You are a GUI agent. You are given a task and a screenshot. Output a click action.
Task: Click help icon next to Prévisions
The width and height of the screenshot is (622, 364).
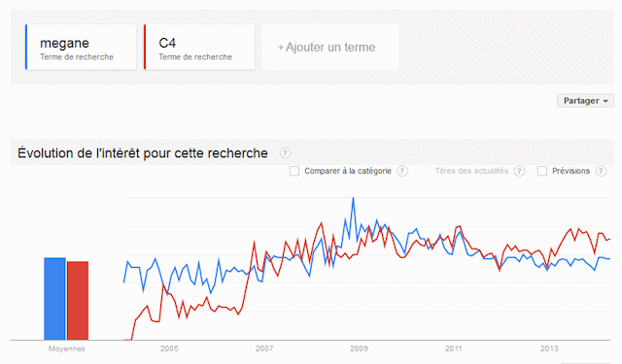(x=601, y=171)
